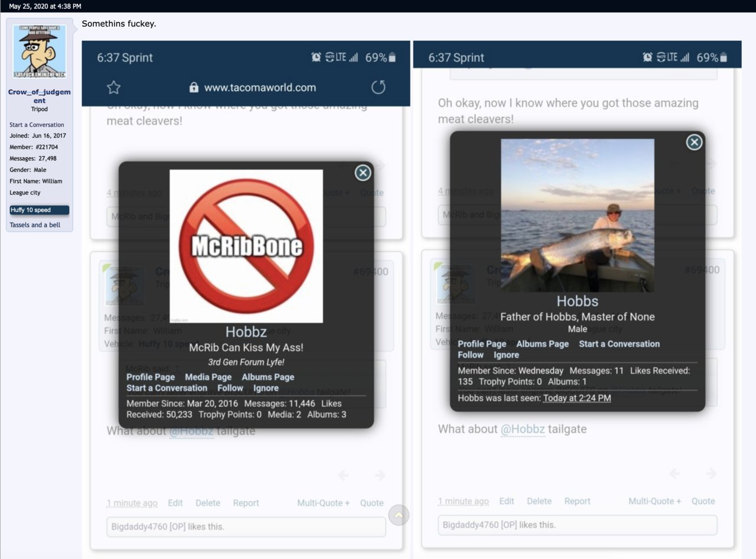Click the padlock icon beside www.tacomaworld.com
756x559 pixels.
[x=194, y=87]
